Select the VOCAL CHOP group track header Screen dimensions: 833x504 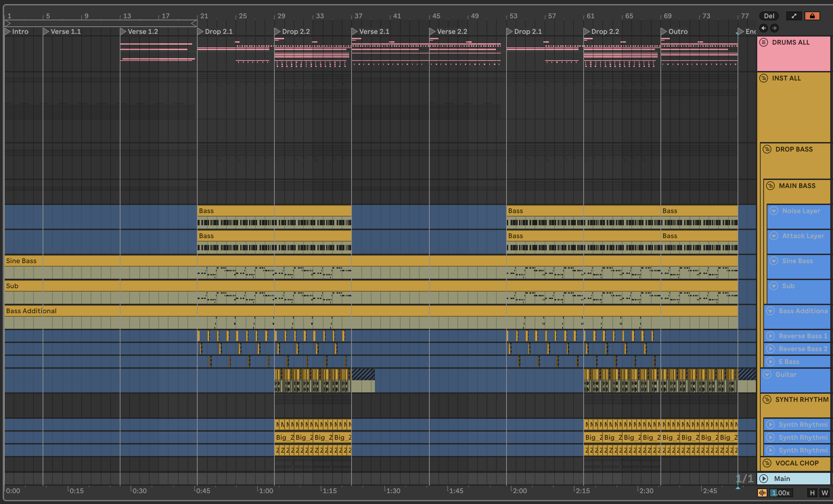797,463
